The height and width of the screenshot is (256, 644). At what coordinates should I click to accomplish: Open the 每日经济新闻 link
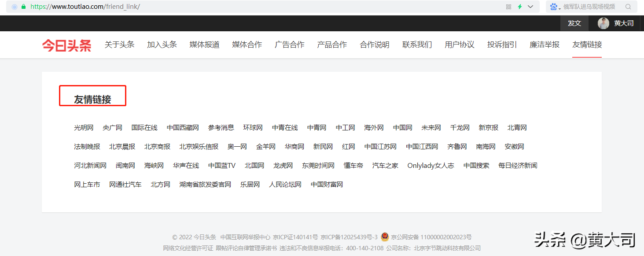518,166
